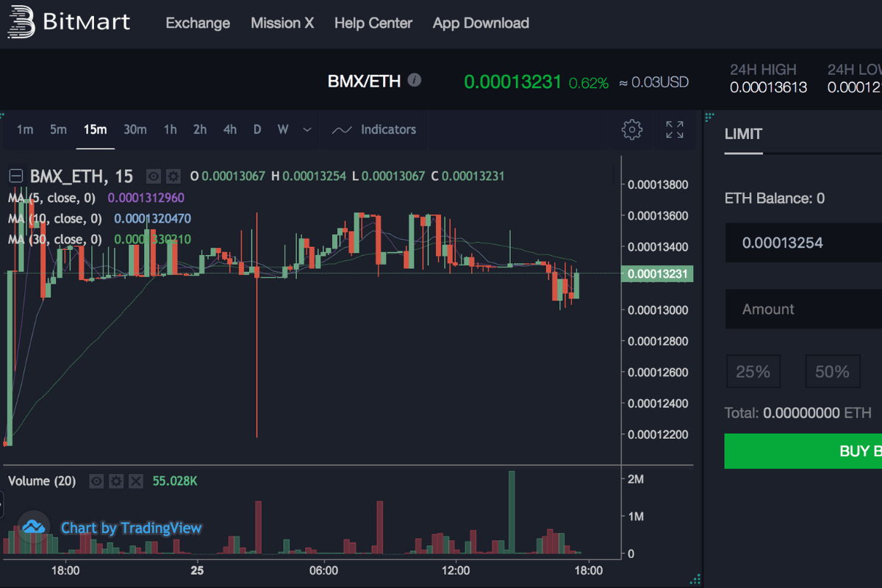Open the Mission X page
882x588 pixels.
point(282,24)
